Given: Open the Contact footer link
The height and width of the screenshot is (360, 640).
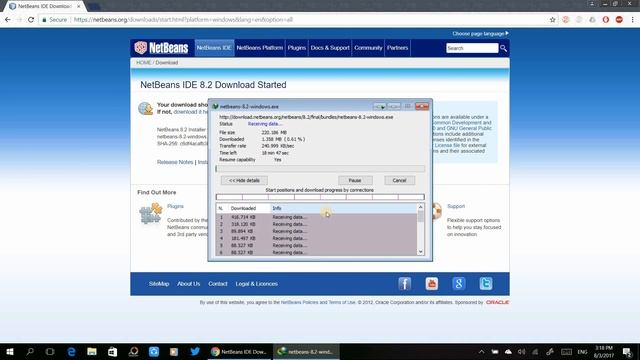Looking at the screenshot, I should pyautogui.click(x=218, y=284).
